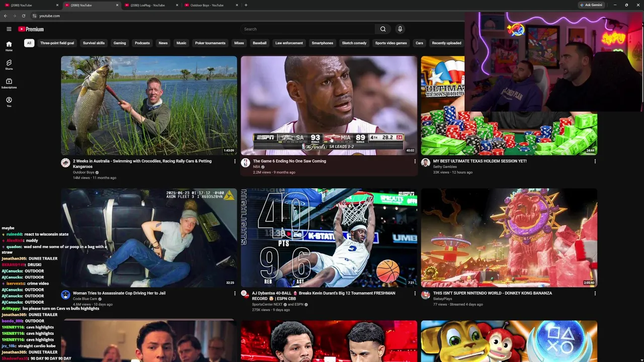Click Sethy Gambles channel name link
The width and height of the screenshot is (644, 362).
(445, 167)
